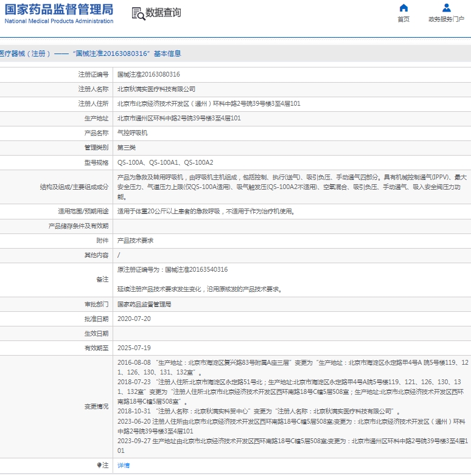Image resolution: width=471 pixels, height=476 pixels.
Task: Open the 政务服务门户 user icon
Action: pyautogui.click(x=446, y=7)
